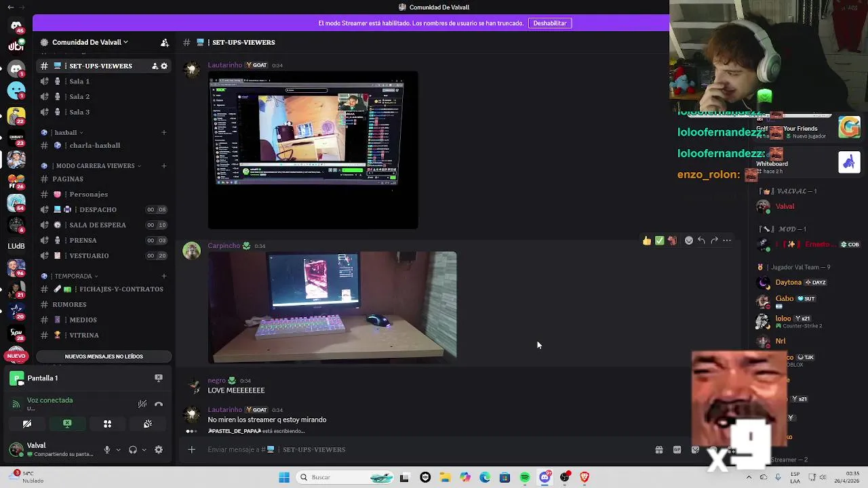Image resolution: width=868 pixels, height=488 pixels.
Task: React with thumbs up on Carpincho message
Action: (647, 241)
